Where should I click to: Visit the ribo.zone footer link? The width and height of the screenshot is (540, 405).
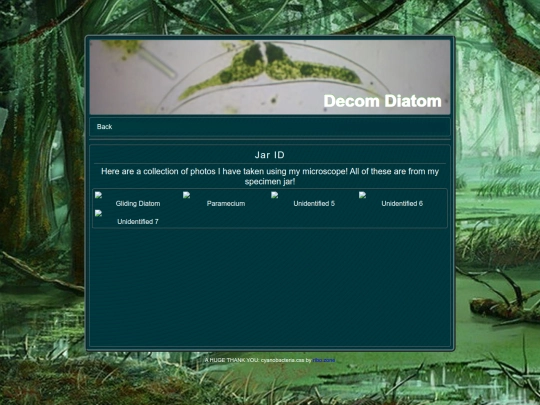click(x=324, y=360)
